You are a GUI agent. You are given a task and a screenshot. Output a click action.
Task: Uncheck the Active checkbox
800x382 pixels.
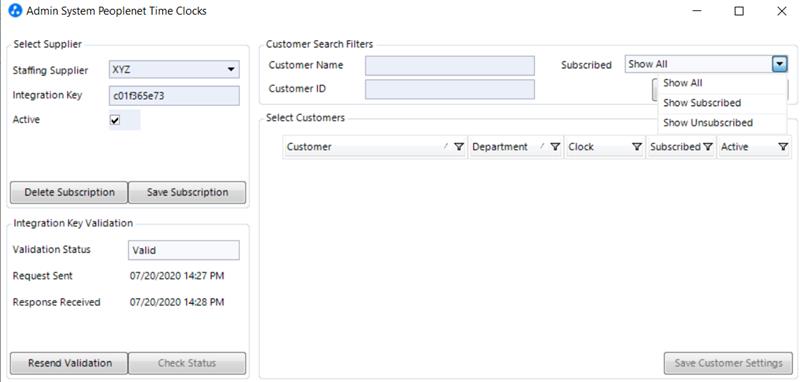pyautogui.click(x=115, y=120)
